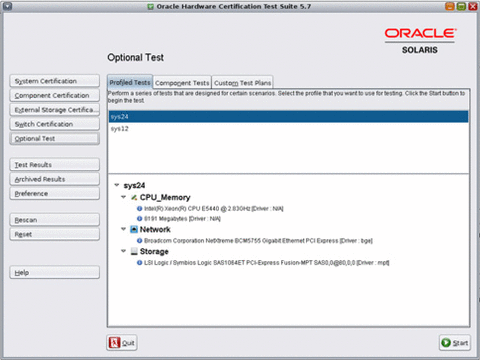Go to External Storage Certification
Image resolution: width=480 pixels, height=360 pixels.
tap(55, 110)
